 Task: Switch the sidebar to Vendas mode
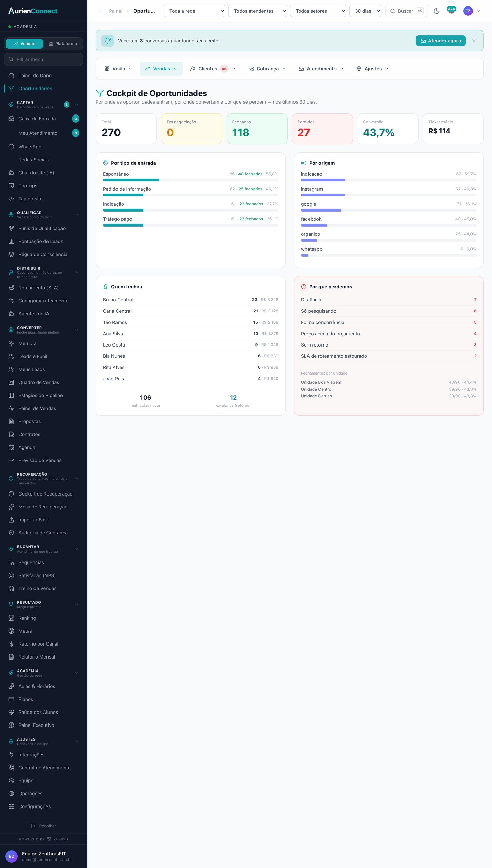[25, 44]
